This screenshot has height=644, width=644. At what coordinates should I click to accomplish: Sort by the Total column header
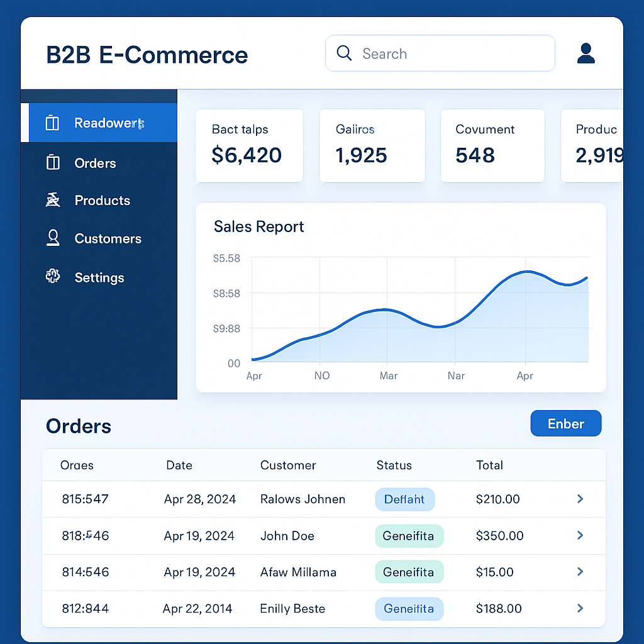(489, 465)
